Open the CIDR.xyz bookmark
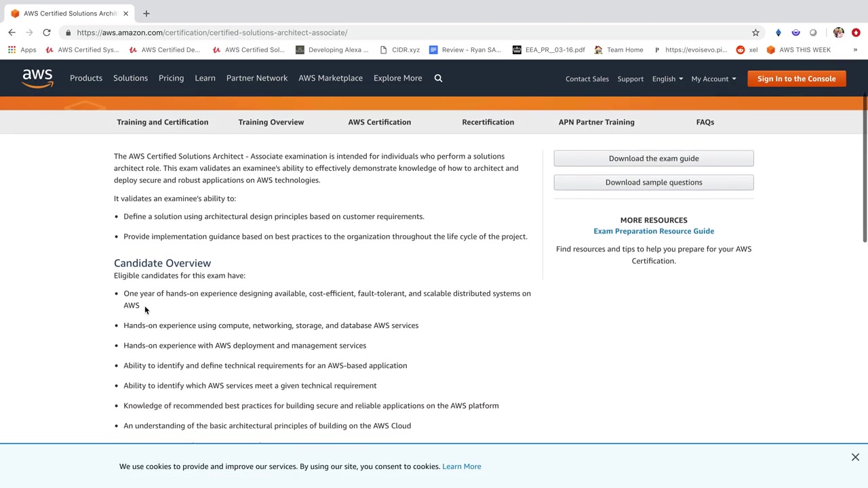 point(399,49)
